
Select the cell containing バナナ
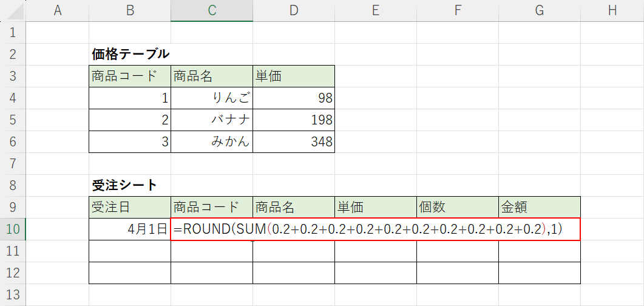(212, 120)
